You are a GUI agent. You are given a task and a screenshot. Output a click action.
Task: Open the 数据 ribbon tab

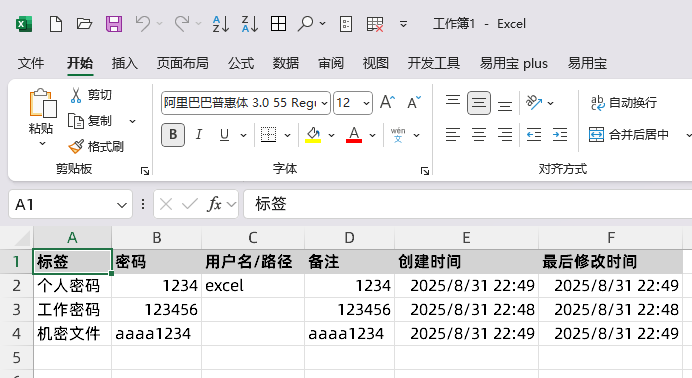286,63
